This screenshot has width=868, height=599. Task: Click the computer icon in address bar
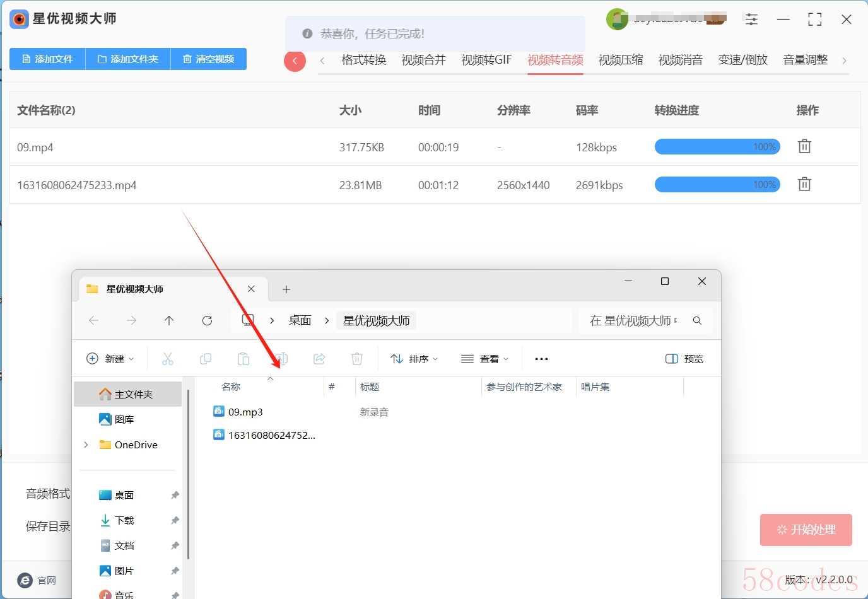[248, 320]
